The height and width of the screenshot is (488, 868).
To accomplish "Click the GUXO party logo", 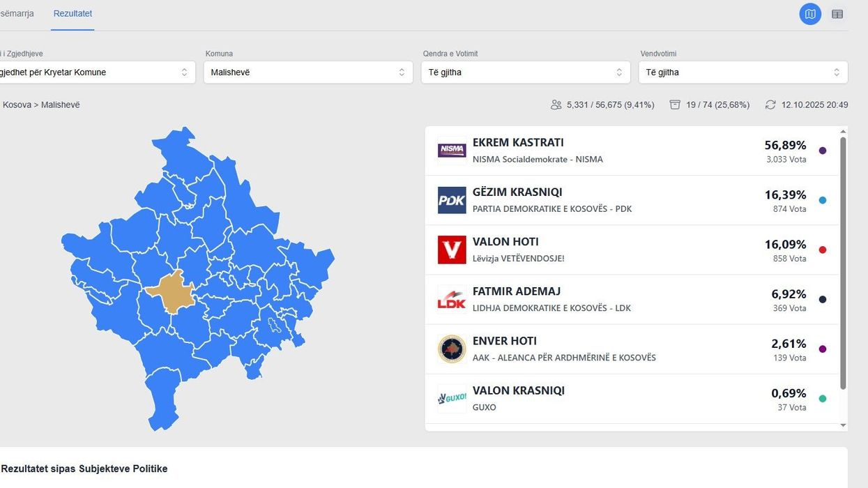I will click(x=451, y=397).
